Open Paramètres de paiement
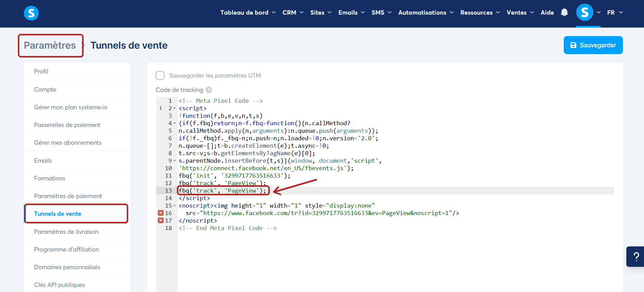 pyautogui.click(x=77, y=196)
